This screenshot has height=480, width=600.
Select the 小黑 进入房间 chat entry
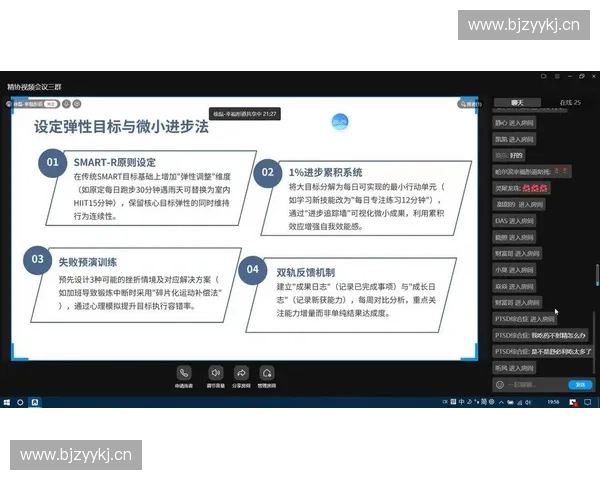coord(514,270)
